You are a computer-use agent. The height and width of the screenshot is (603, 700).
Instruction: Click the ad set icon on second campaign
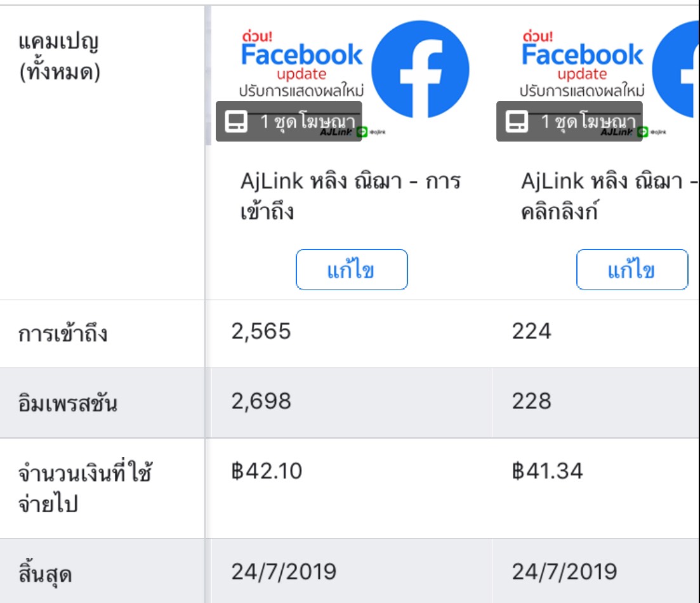coord(517,121)
